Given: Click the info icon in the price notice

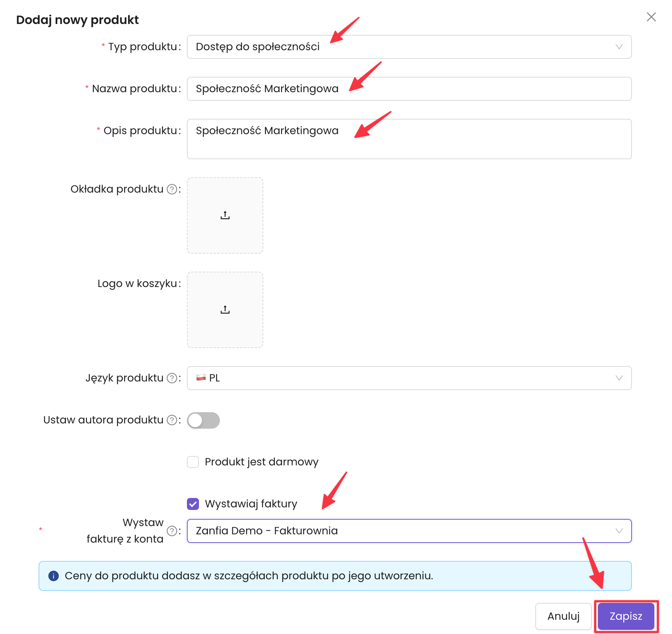Looking at the screenshot, I should click(54, 576).
